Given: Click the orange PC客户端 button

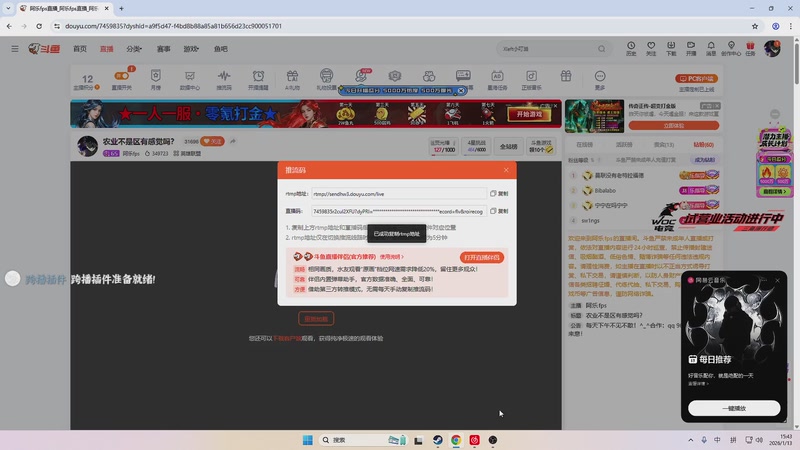Looking at the screenshot, I should [696, 79].
